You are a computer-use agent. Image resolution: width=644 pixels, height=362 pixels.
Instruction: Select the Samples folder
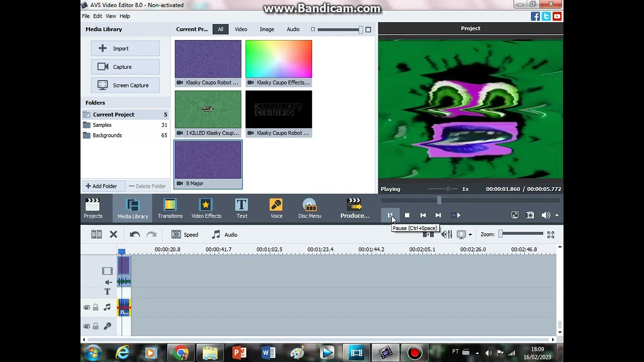click(125, 125)
